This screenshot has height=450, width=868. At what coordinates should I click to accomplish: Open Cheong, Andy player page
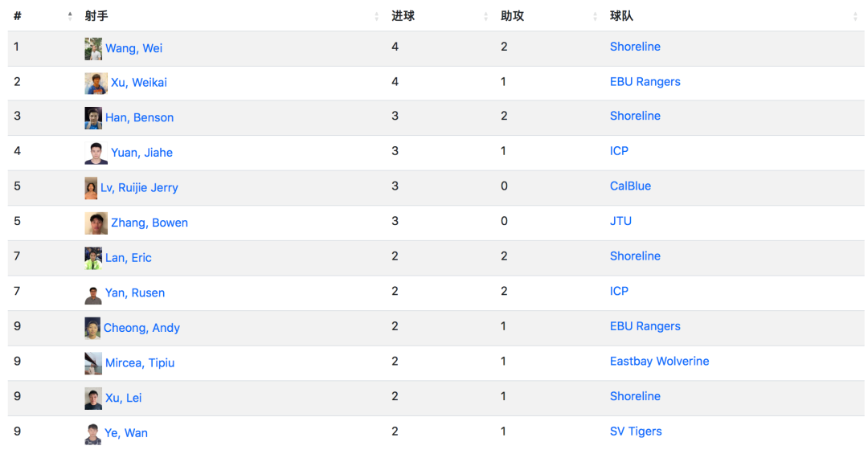pyautogui.click(x=141, y=328)
